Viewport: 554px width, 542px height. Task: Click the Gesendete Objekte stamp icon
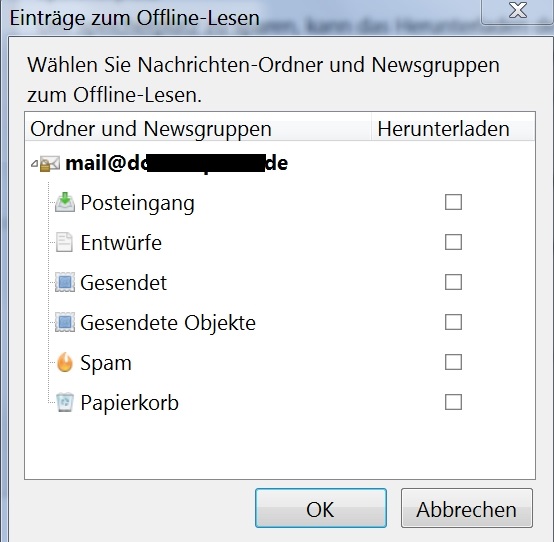[65, 322]
